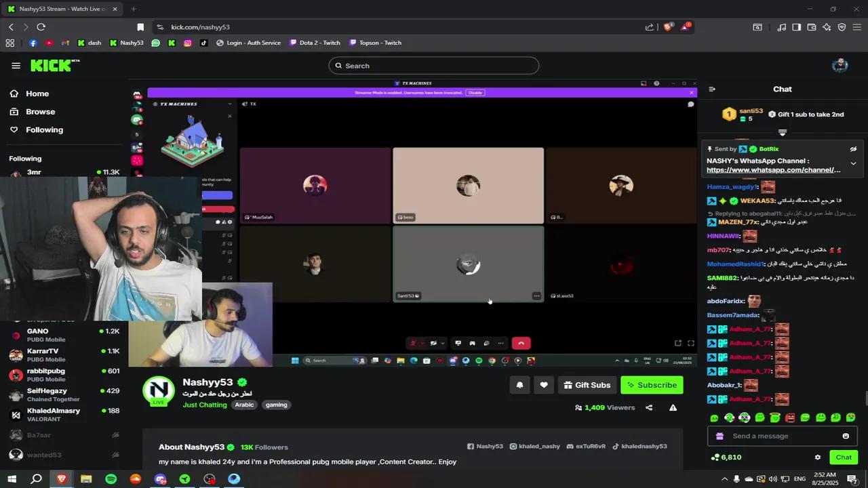Image resolution: width=868 pixels, height=488 pixels.
Task: Open Following in the sidebar
Action: point(44,129)
